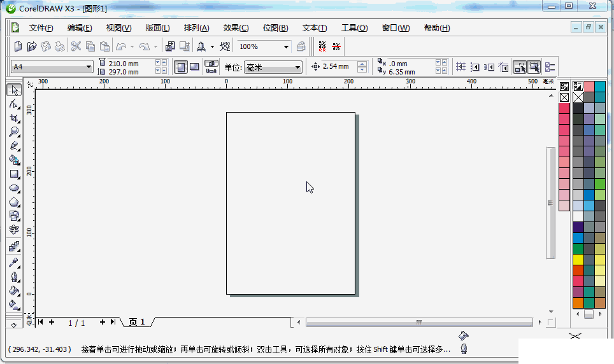The width and height of the screenshot is (614, 364).
Task: Click the Undo arrow
Action: point(121,46)
